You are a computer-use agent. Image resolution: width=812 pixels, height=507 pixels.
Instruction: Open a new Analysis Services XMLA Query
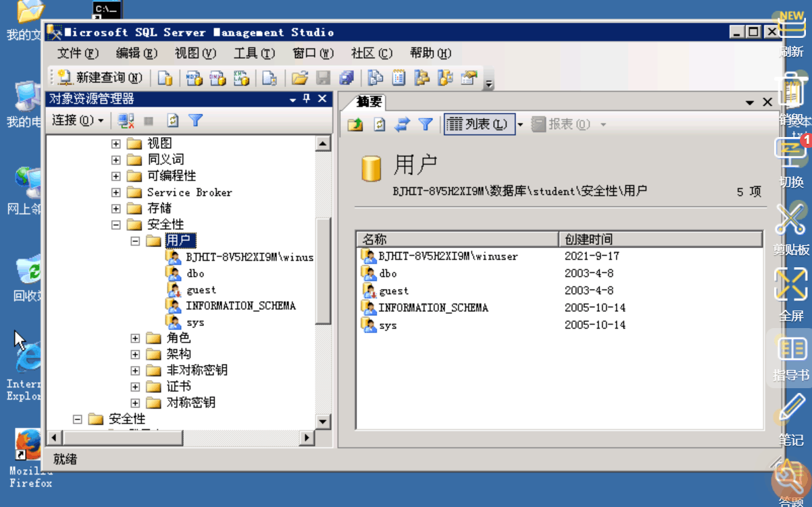(241, 78)
